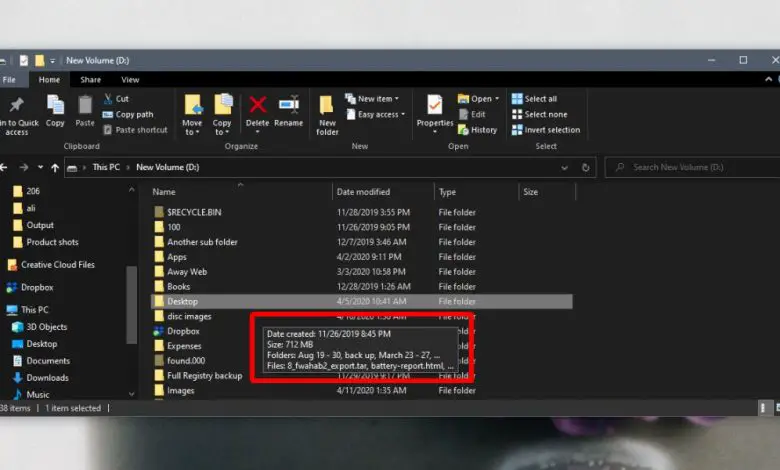Click the Up one level arrow

click(x=55, y=168)
